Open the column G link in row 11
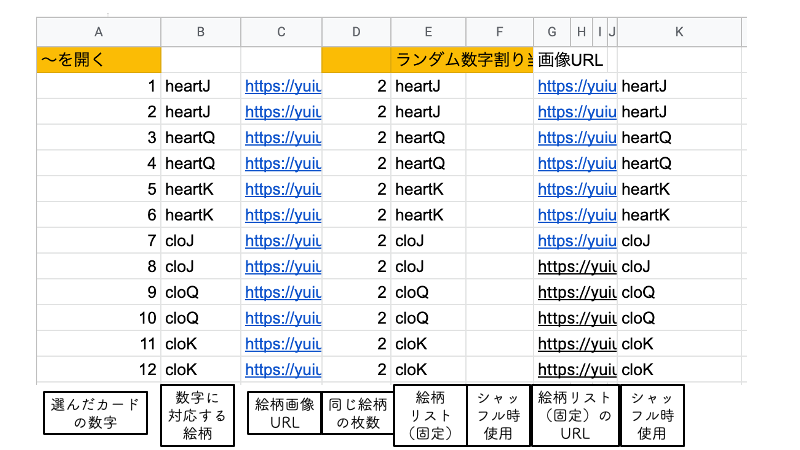800x450 pixels. pos(577,344)
